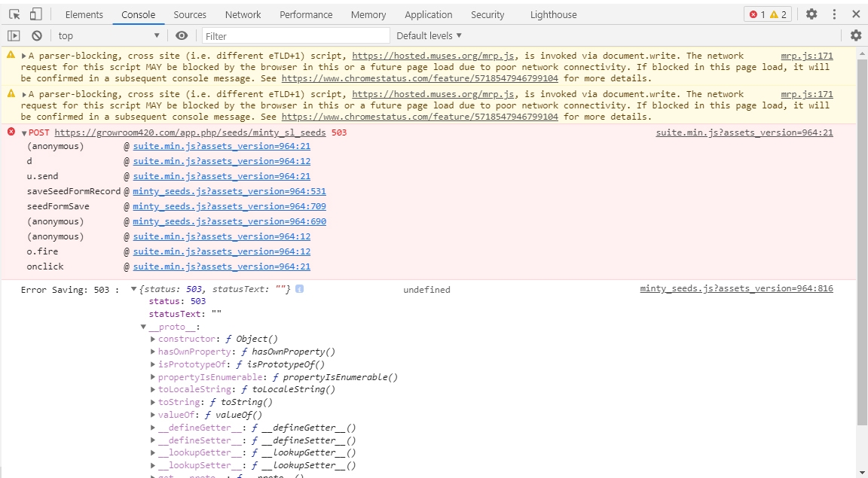Image resolution: width=868 pixels, height=478 pixels.
Task: Clear console with the ban icon
Action: 36,35
